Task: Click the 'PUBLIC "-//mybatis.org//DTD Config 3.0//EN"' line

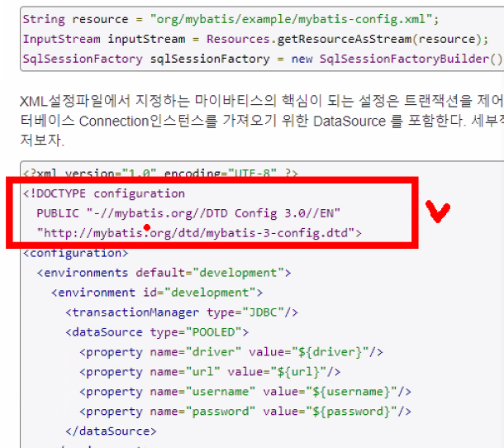Action: (x=188, y=213)
